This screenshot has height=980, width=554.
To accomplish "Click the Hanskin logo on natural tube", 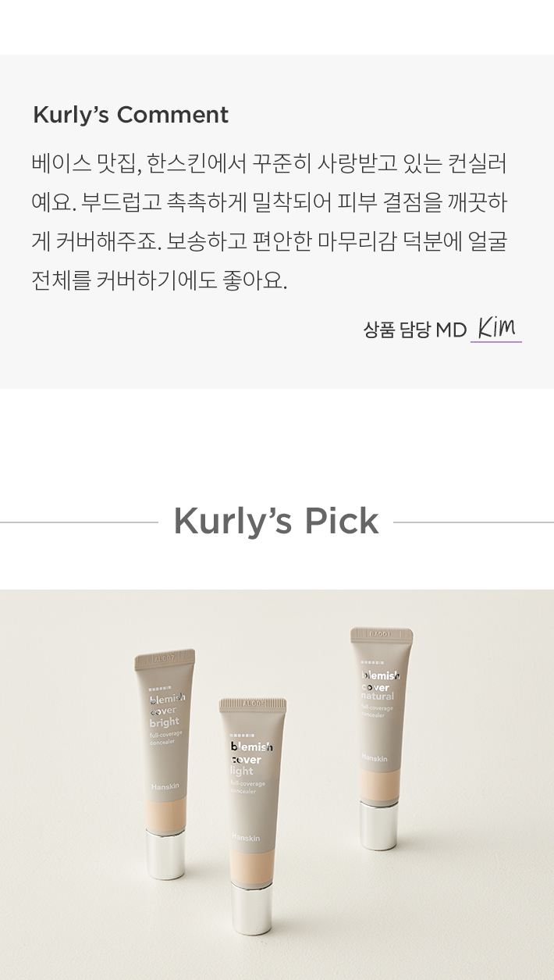I will point(375,757).
